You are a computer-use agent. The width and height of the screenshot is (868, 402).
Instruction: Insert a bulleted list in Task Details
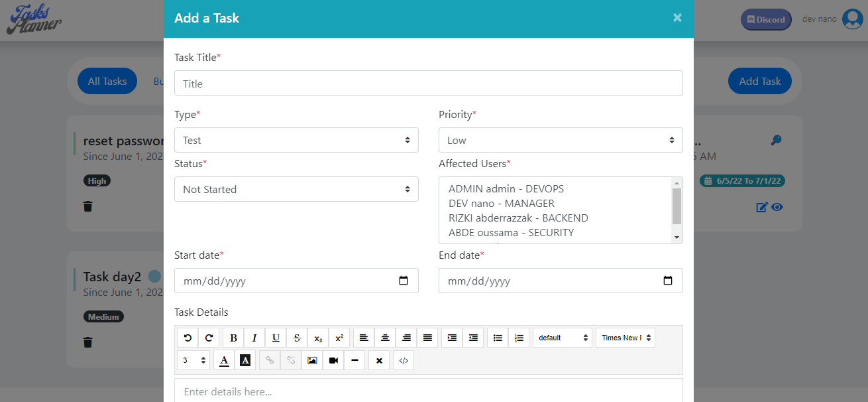click(x=498, y=338)
